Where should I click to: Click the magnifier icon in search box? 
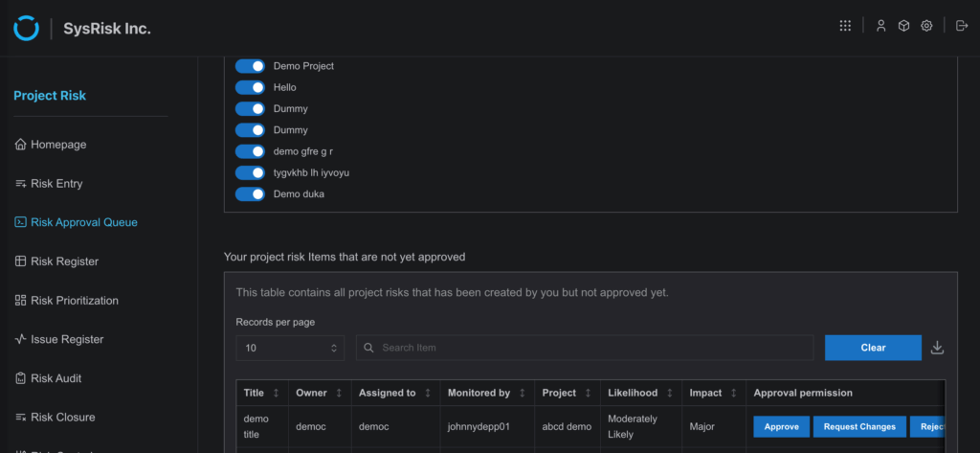click(x=368, y=348)
